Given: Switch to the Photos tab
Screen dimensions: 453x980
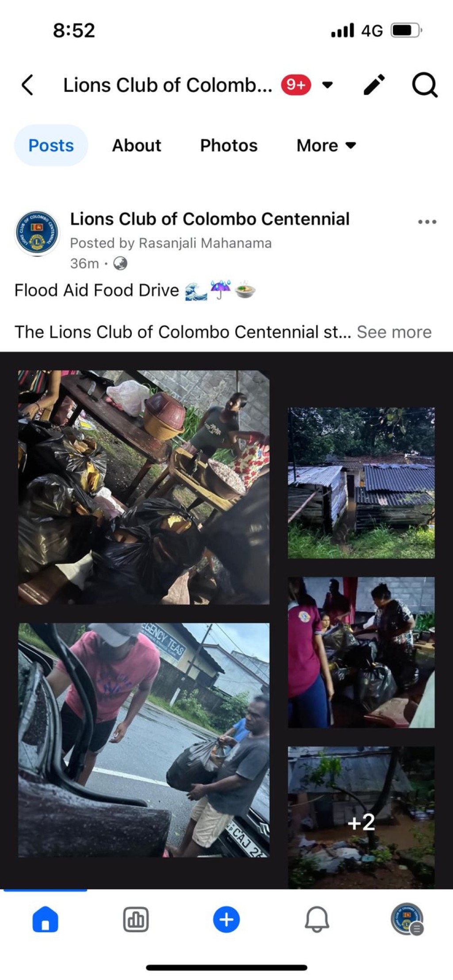Looking at the screenshot, I should click(x=229, y=145).
